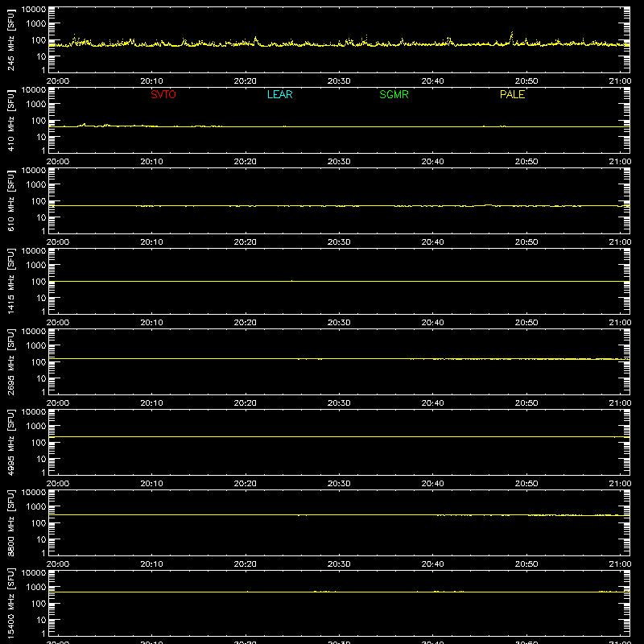Click 20:00 label under the 1415 MHz panel
Screen dimensions: 644x644
point(58,323)
